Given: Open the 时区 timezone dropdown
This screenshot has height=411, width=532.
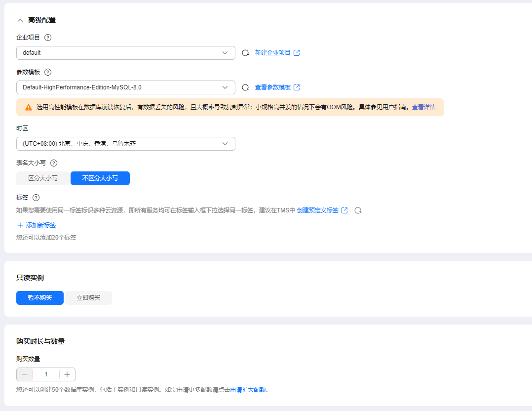Looking at the screenshot, I should pos(125,144).
